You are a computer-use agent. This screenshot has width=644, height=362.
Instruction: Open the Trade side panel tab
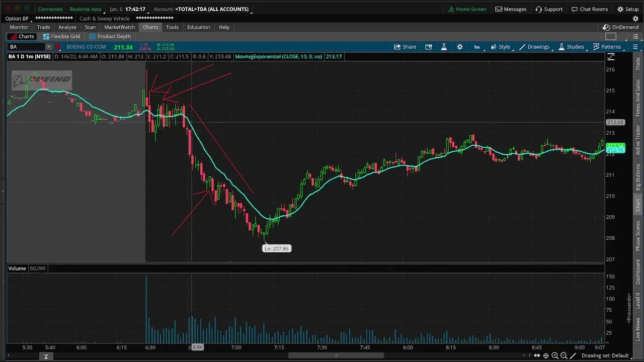pyautogui.click(x=638, y=64)
